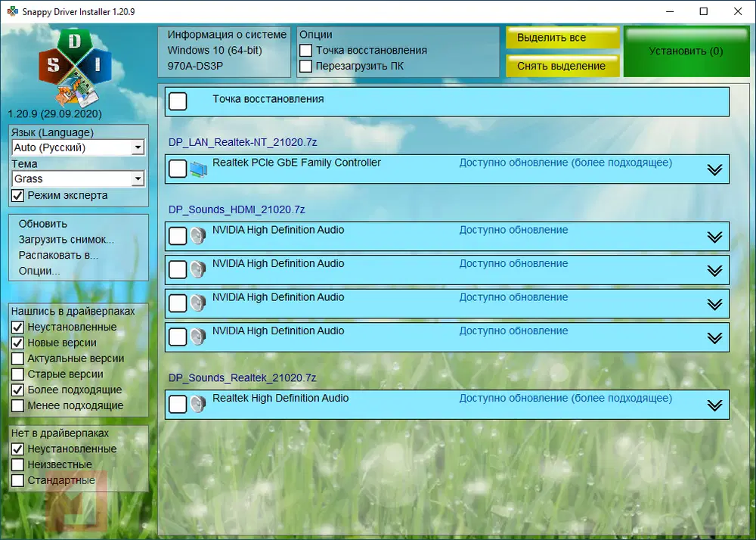This screenshot has width=756, height=540.
Task: Open Опции... in the side menu
Action: click(39, 271)
